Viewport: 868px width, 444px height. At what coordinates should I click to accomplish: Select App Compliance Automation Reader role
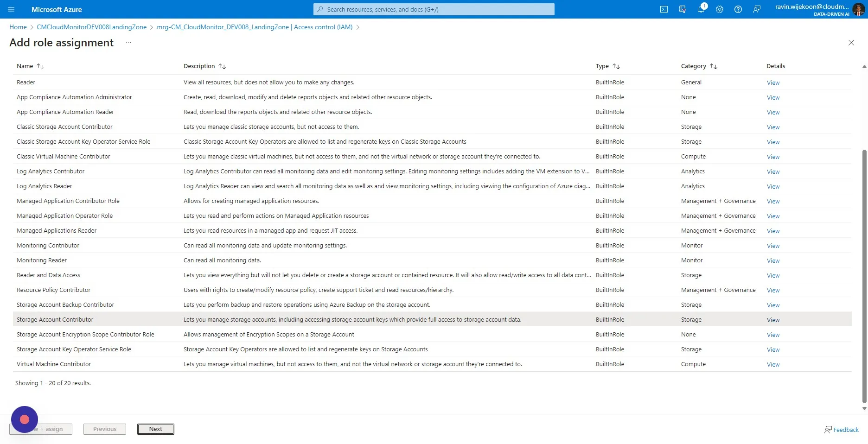coord(432,112)
